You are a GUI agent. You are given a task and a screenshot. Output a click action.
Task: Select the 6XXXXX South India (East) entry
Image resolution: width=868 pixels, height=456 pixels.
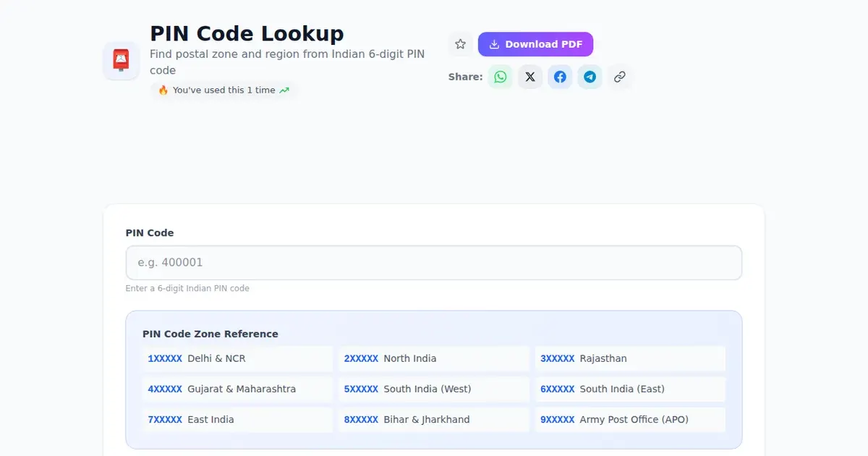(630, 389)
